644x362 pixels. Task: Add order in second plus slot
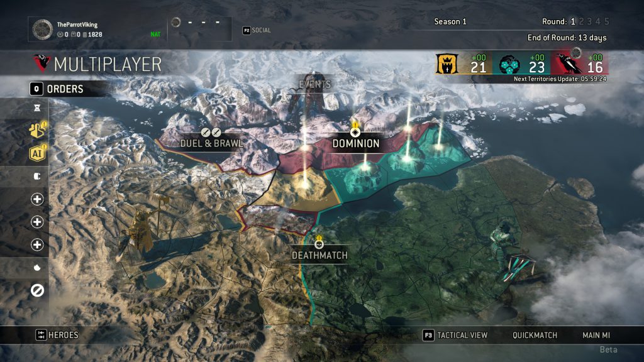(x=37, y=222)
